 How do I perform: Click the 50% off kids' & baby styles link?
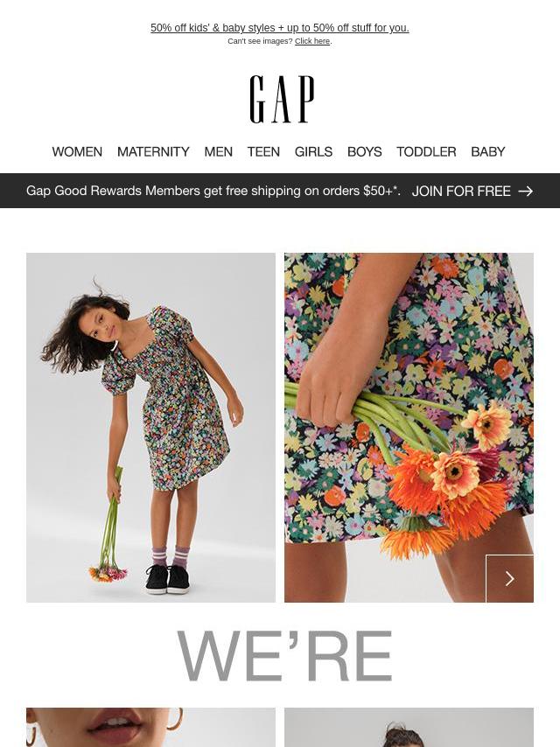(280, 28)
